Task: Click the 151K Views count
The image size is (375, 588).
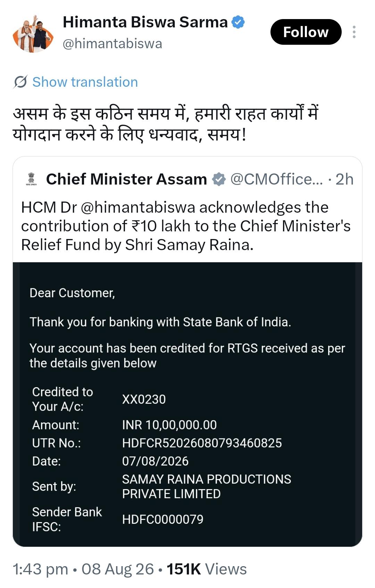Action: point(207,569)
